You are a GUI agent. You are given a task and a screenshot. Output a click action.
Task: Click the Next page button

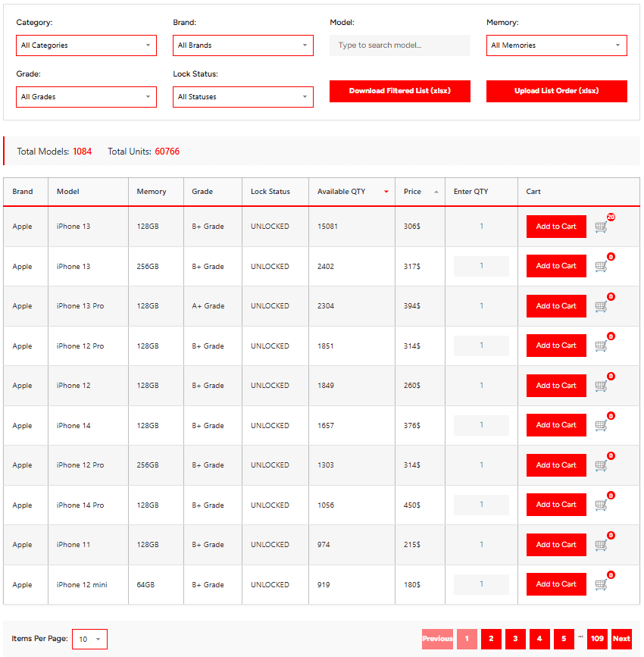pyautogui.click(x=621, y=639)
